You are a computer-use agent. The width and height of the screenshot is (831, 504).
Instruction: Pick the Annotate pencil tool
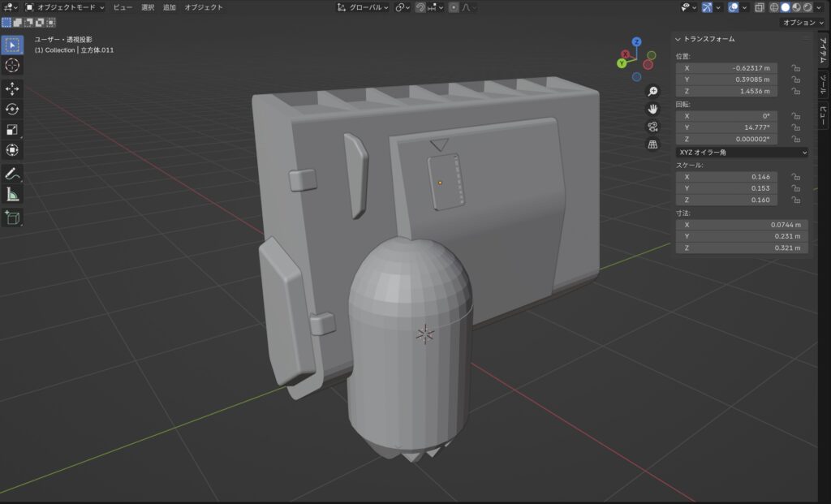12,173
